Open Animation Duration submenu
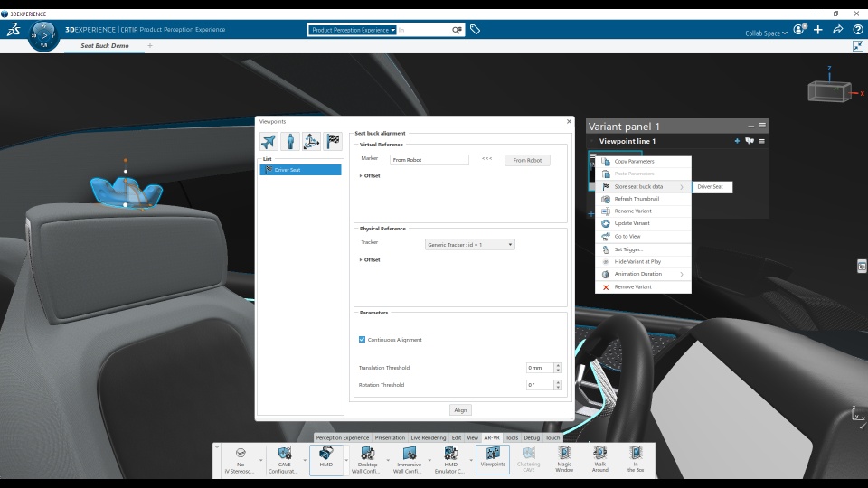This screenshot has width=868, height=488. click(x=643, y=274)
